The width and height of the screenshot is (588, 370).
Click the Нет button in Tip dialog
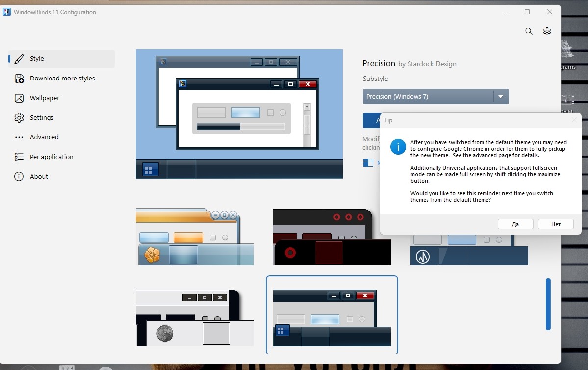[555, 224]
